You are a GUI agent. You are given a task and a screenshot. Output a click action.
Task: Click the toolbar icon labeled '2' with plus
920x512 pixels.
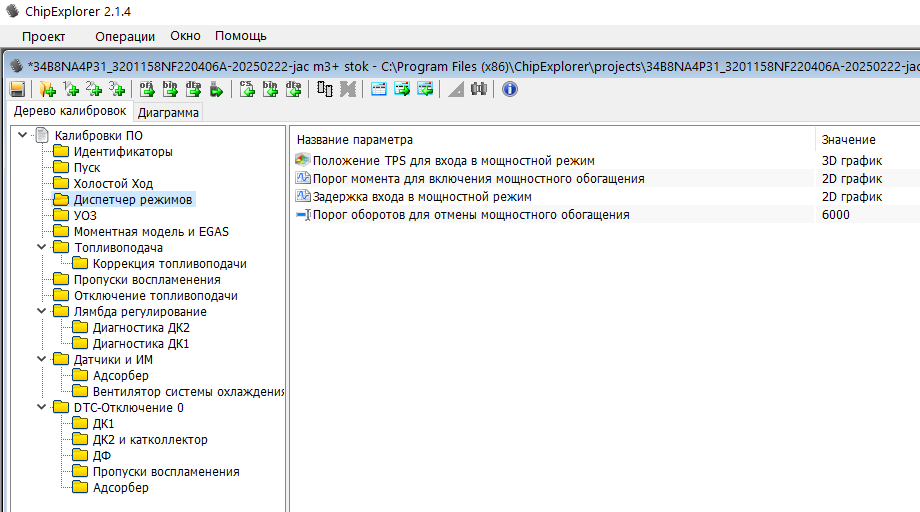(x=93, y=89)
